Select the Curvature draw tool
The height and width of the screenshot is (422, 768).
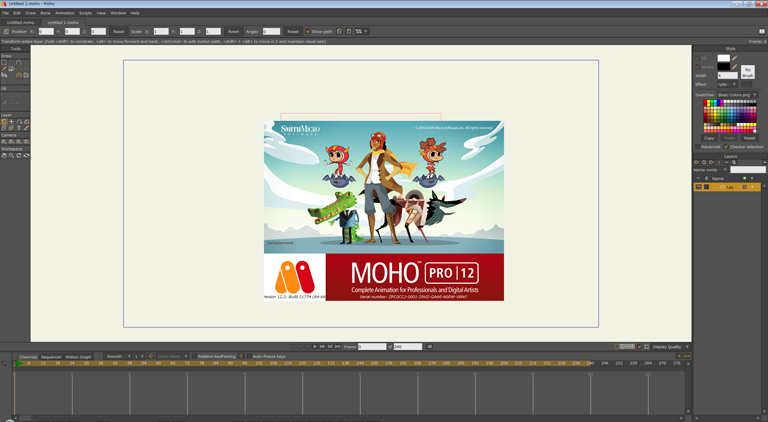[19, 62]
